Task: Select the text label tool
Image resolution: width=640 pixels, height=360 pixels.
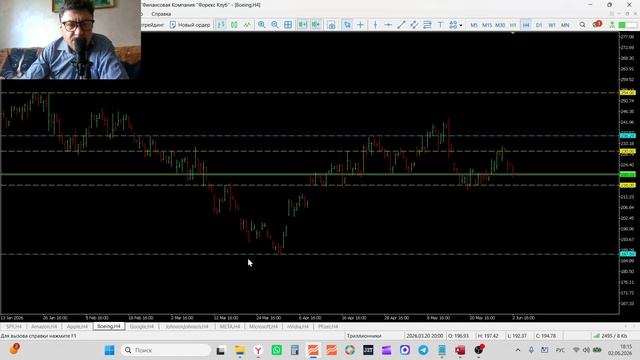Action: [440, 25]
